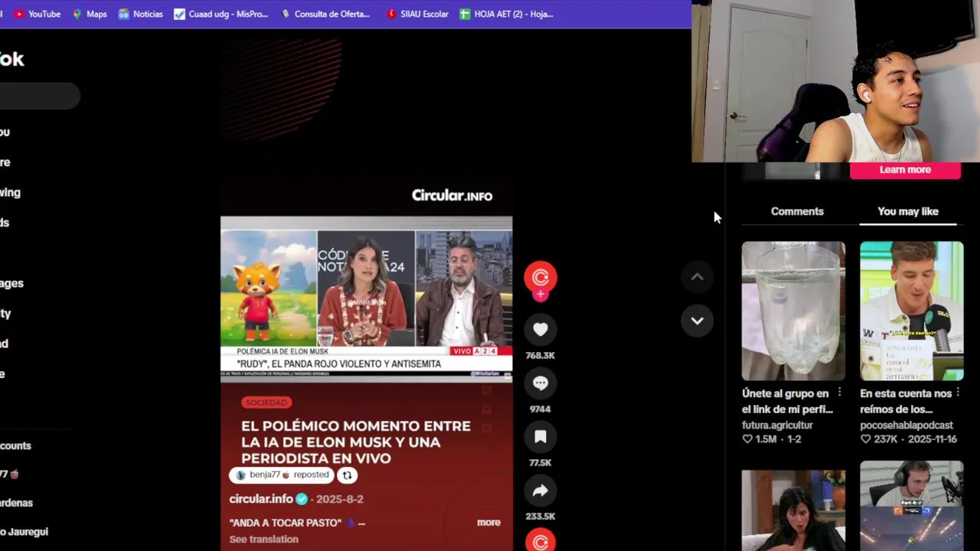The width and height of the screenshot is (980, 551).
Task: Go to next video with down chevron
Action: coord(697,321)
